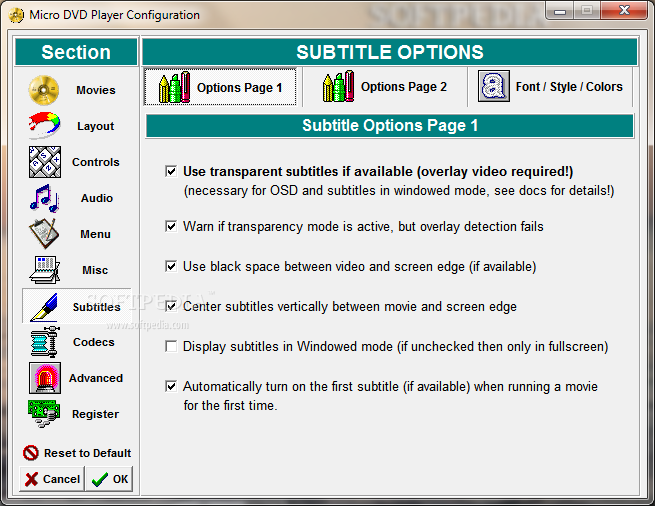Uncheck Warn if transparency mode active
The height and width of the screenshot is (506, 655).
point(171,226)
